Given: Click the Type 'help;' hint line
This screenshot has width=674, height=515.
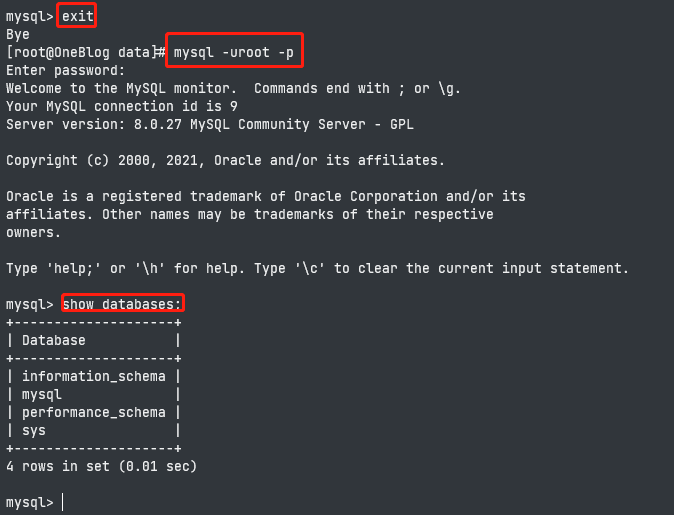Looking at the screenshot, I should click(317, 268).
